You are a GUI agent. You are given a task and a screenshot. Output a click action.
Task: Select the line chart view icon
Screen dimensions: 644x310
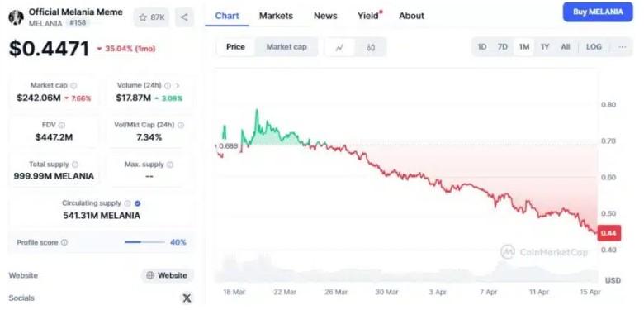339,47
